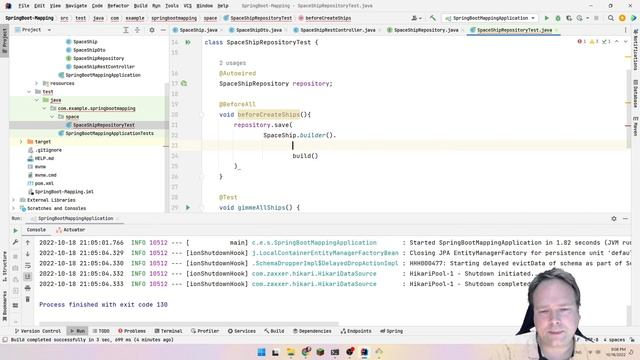The image size is (640, 360).
Task: Build the project with the hammer icon
Action: 433,18
